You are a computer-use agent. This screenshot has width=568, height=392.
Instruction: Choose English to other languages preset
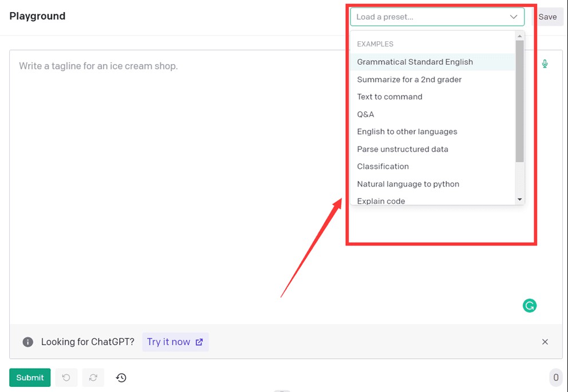tap(407, 132)
